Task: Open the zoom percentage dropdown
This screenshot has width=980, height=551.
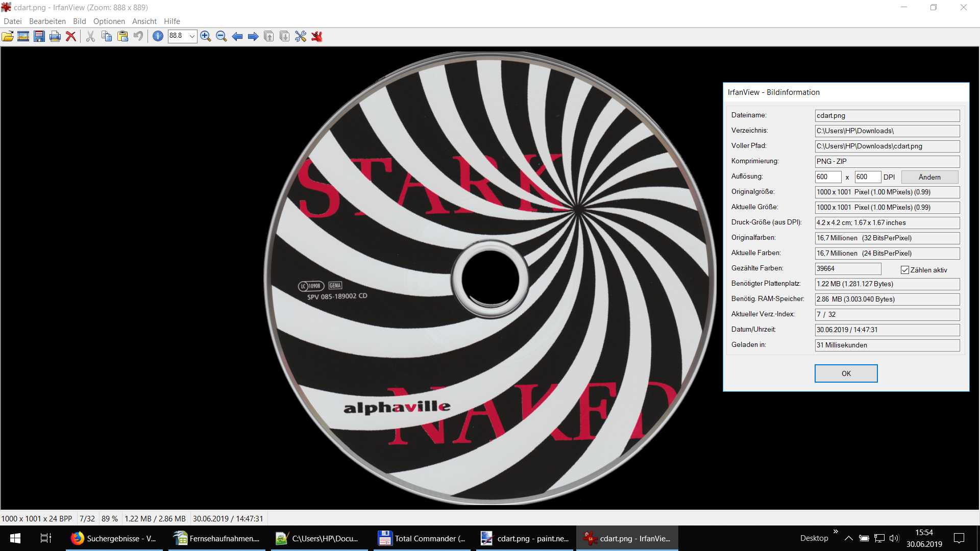Action: pyautogui.click(x=192, y=36)
